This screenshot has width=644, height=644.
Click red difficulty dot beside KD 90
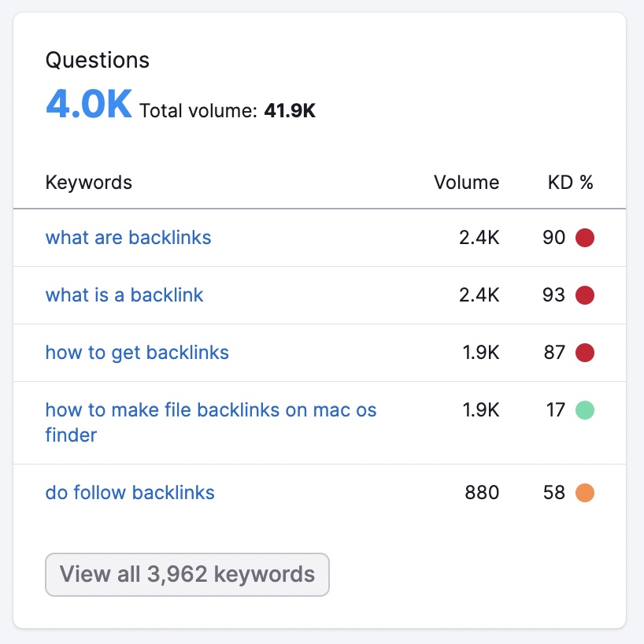585,238
